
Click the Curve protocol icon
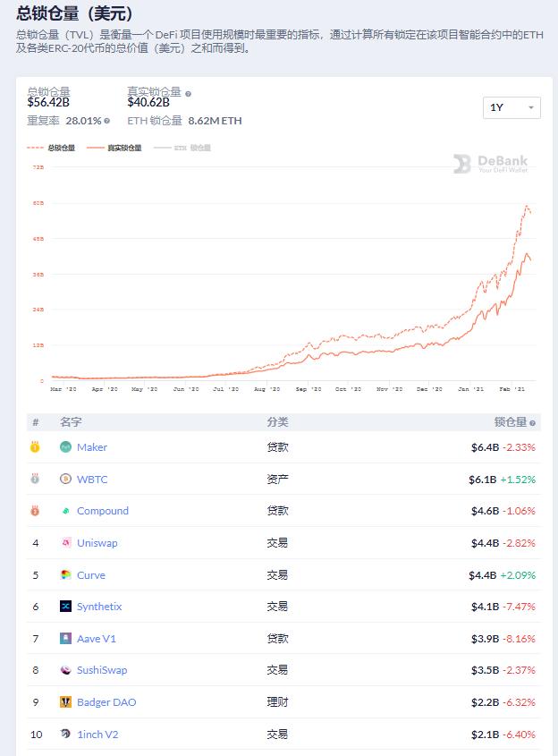[65, 574]
